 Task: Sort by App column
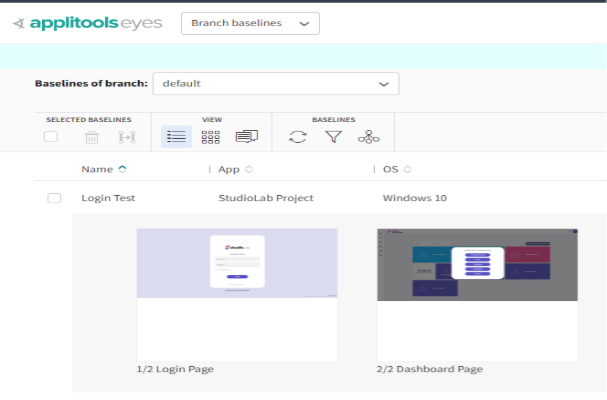pos(235,169)
